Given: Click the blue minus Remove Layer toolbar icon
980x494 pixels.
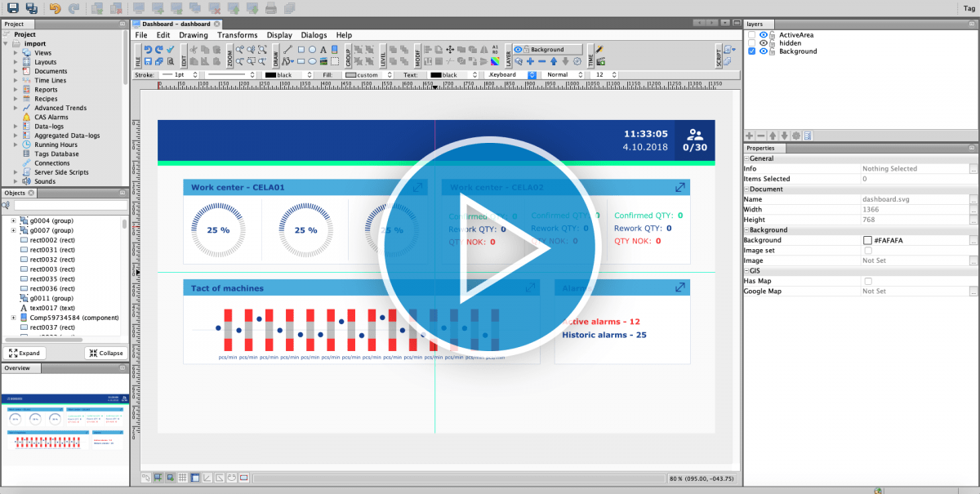Looking at the screenshot, I should point(541,61).
